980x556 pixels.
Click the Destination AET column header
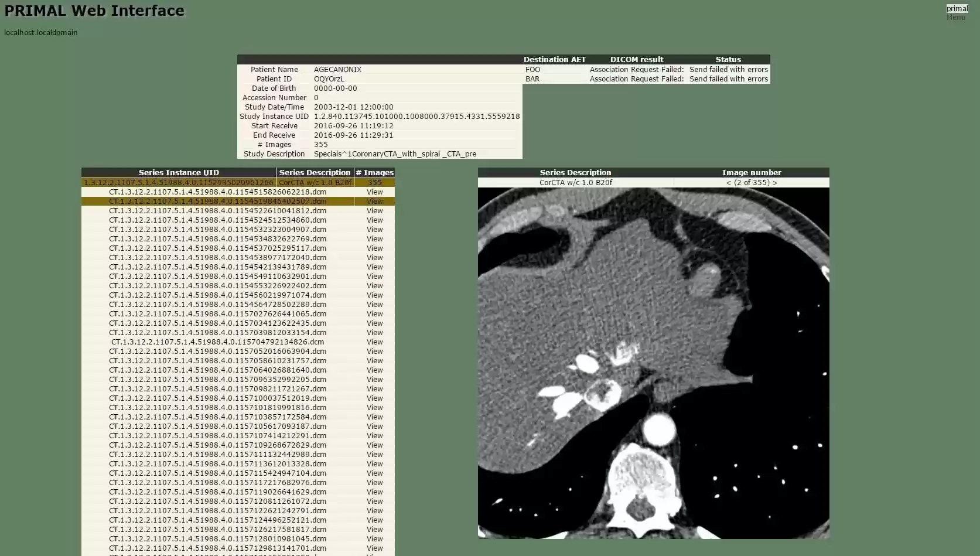click(554, 59)
